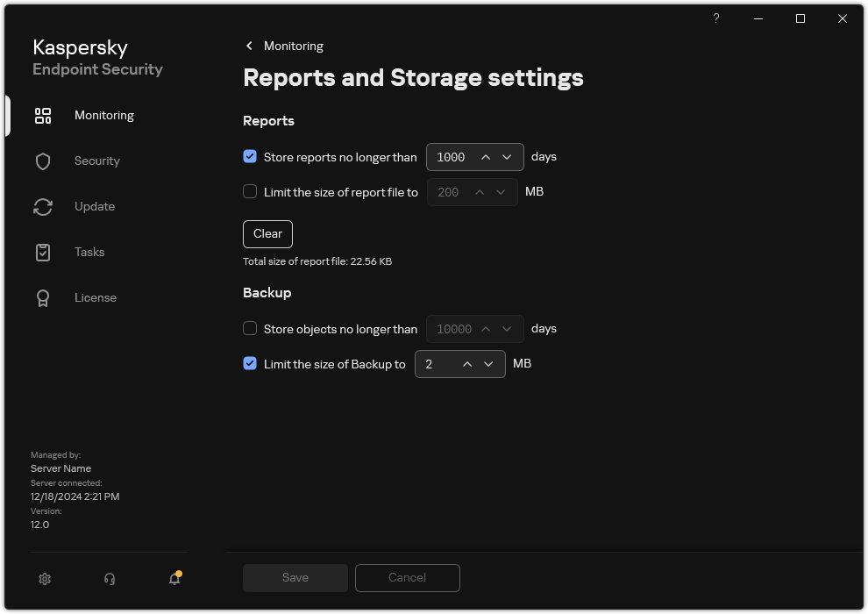Open the Monitoring section icon
Screen dimensions: 868x614
42,115
